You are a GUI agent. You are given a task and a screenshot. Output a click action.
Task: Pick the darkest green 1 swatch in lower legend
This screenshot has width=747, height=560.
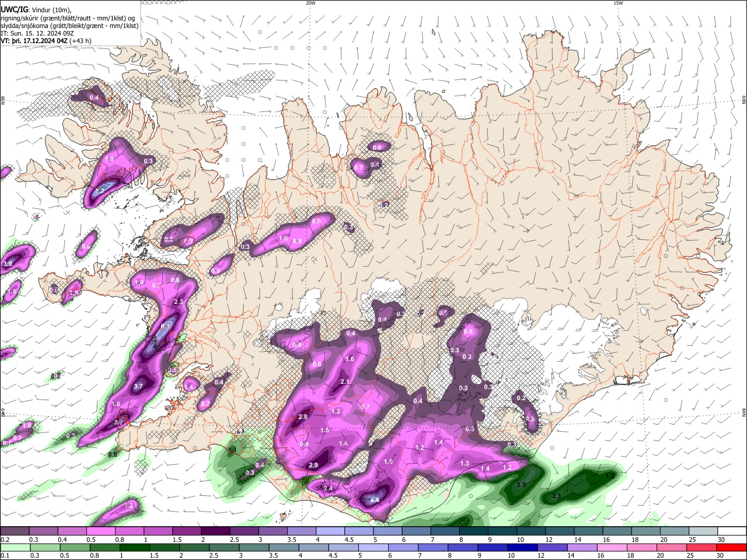[x=135, y=547]
